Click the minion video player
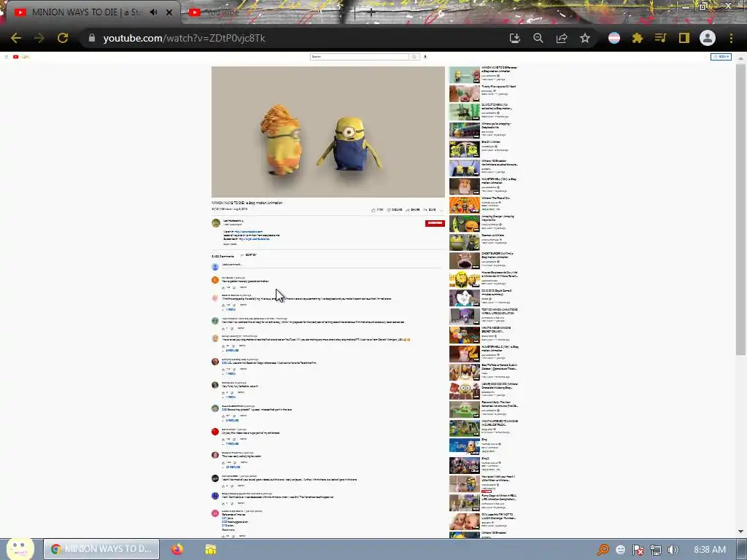747x560 pixels. pos(328,132)
